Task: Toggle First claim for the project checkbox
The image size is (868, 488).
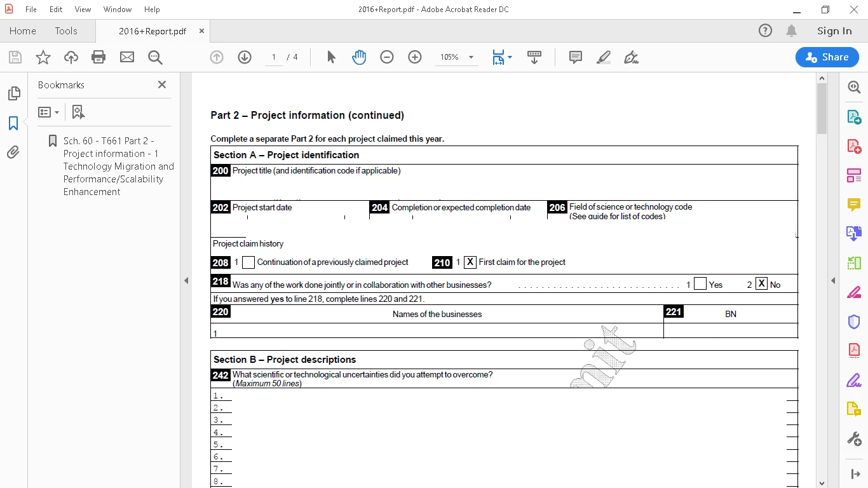Action: coord(470,262)
